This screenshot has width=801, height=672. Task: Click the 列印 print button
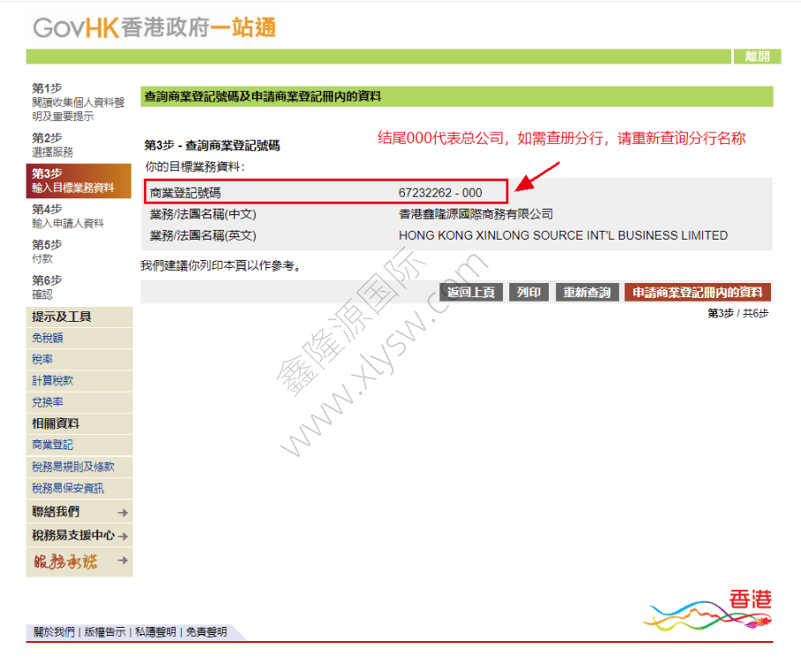[528, 292]
